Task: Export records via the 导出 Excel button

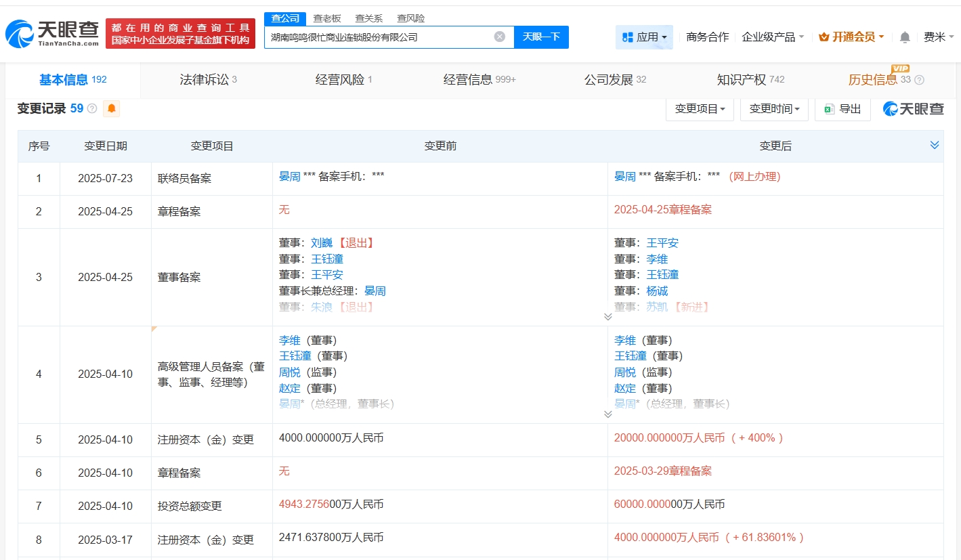Action: (x=842, y=108)
